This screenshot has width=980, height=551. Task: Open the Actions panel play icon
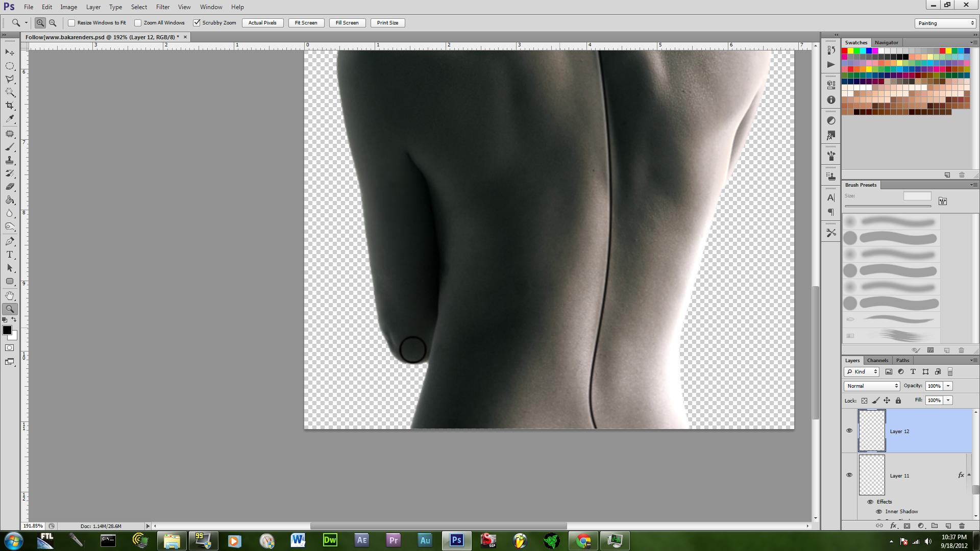[x=831, y=65]
